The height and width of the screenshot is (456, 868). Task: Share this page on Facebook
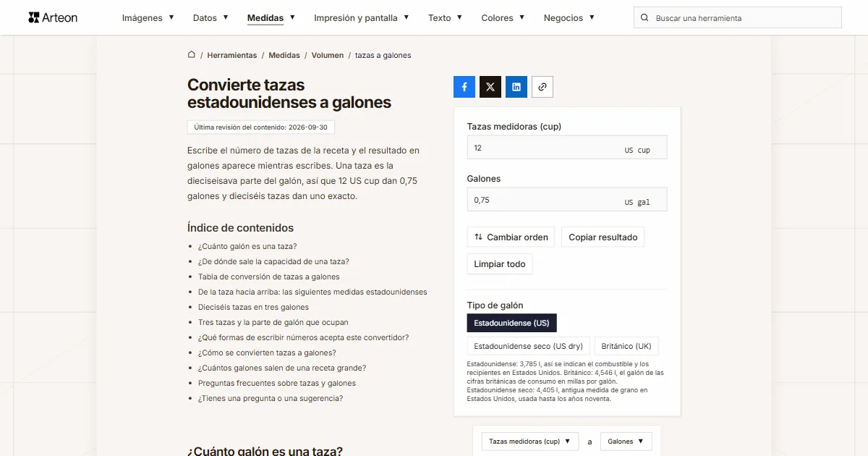(464, 87)
